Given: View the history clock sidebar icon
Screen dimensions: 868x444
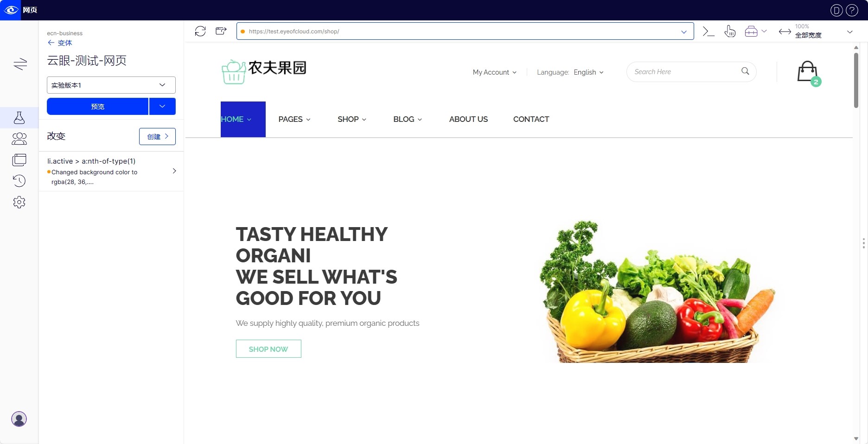Looking at the screenshot, I should coord(19,181).
